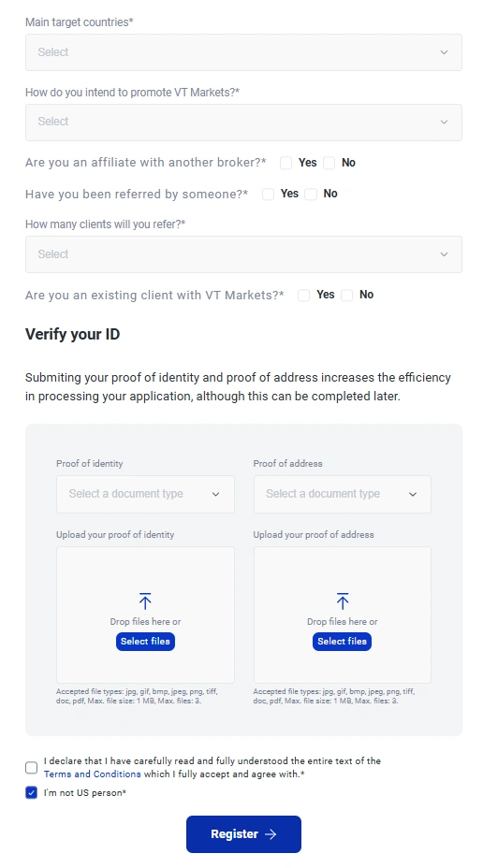Open the Proof of identity document type dropdown
Screen dimensions: 483x868
point(145,494)
